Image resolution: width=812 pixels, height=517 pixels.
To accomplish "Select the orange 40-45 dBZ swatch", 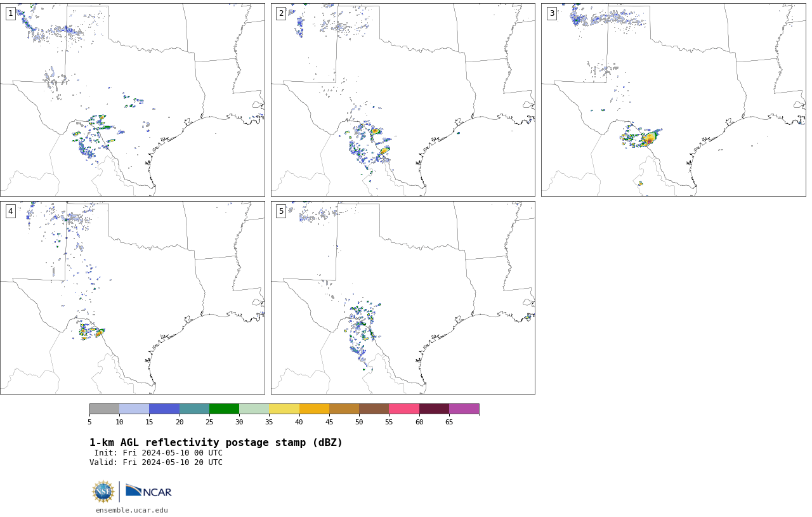I will click(x=314, y=409).
